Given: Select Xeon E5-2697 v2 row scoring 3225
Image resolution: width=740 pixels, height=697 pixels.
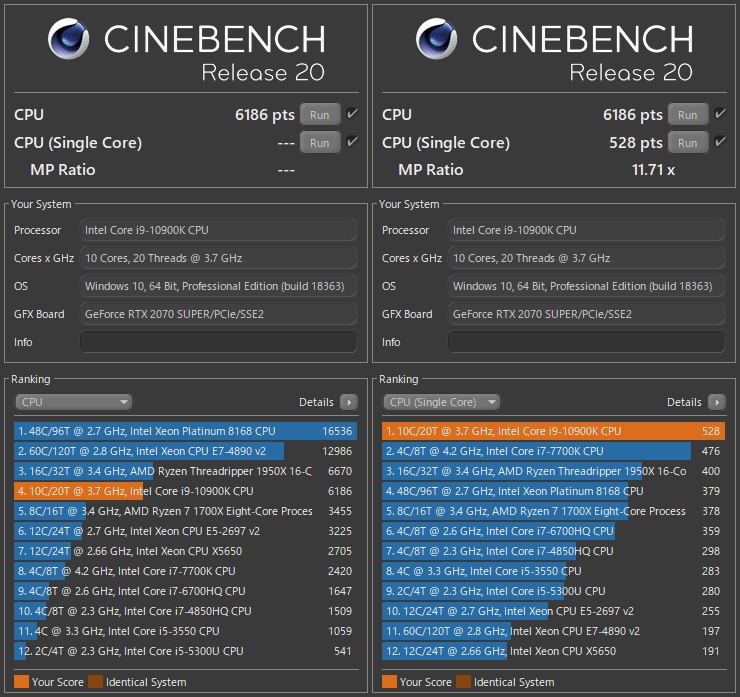Looking at the screenshot, I should pyautogui.click(x=185, y=531).
